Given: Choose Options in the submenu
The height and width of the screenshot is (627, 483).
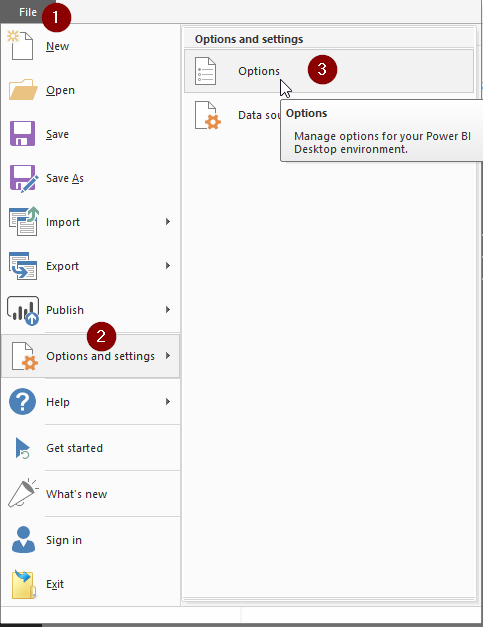Looking at the screenshot, I should pos(329,71).
